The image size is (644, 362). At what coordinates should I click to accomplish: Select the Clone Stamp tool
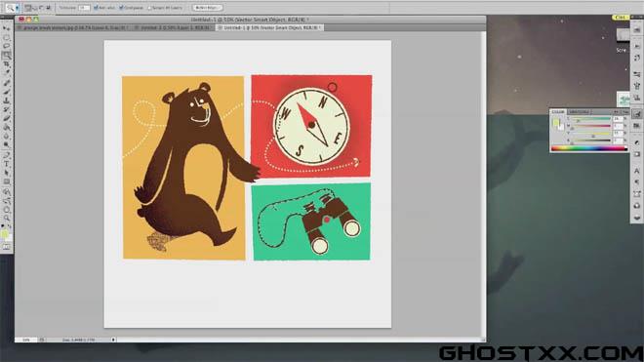click(x=6, y=101)
